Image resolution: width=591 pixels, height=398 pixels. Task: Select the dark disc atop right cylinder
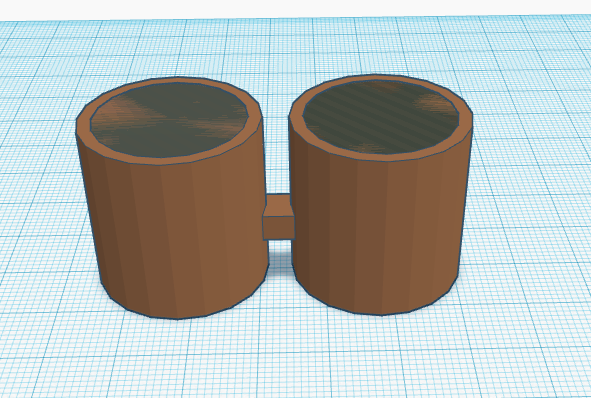(381, 117)
